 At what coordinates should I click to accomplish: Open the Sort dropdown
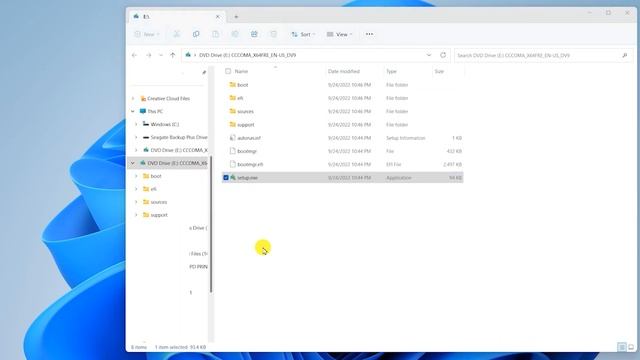(x=303, y=34)
